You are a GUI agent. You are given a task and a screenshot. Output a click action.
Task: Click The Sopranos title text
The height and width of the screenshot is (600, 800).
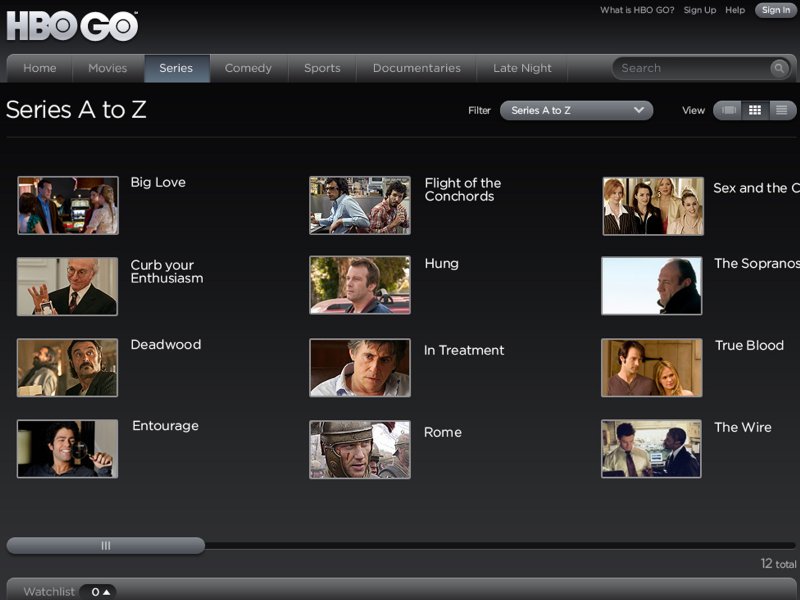[x=757, y=263]
